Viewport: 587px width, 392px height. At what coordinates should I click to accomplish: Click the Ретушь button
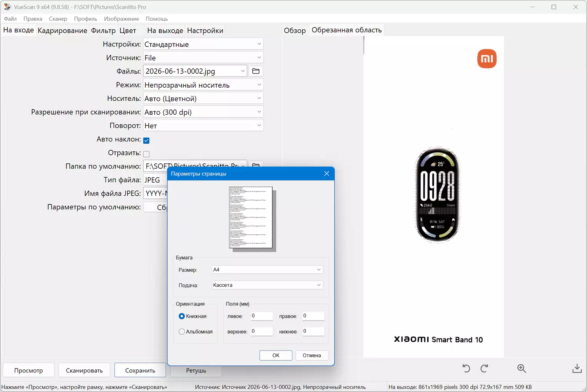196,370
